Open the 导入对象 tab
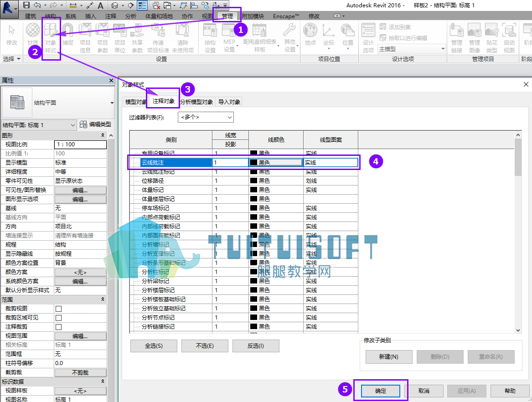The image size is (532, 402). (229, 102)
